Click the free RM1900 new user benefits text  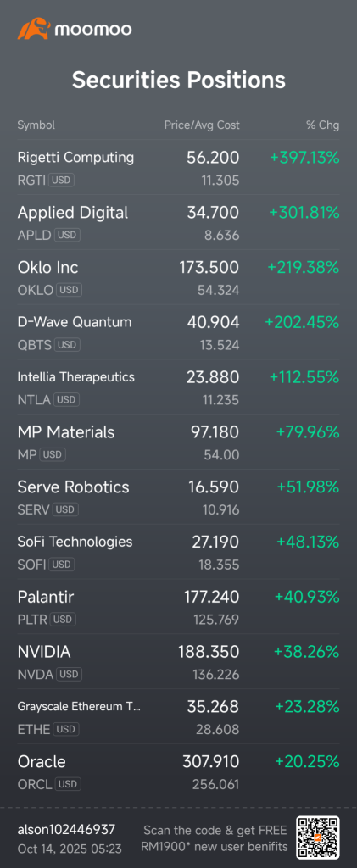tap(215, 838)
